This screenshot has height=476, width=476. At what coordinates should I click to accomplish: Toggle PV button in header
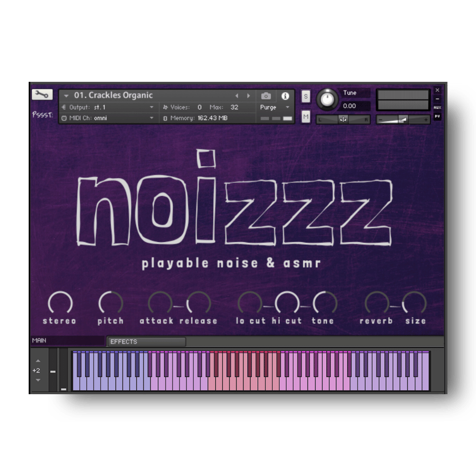coord(437,116)
